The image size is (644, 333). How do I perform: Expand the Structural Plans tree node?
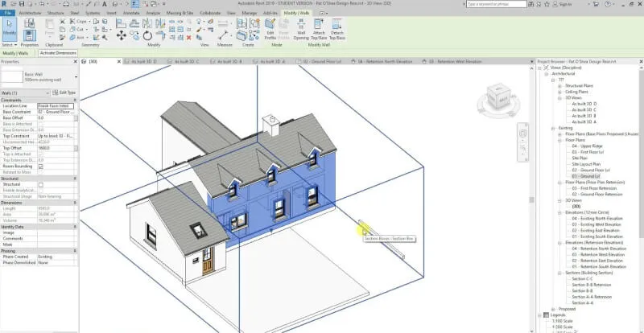pyautogui.click(x=559, y=86)
